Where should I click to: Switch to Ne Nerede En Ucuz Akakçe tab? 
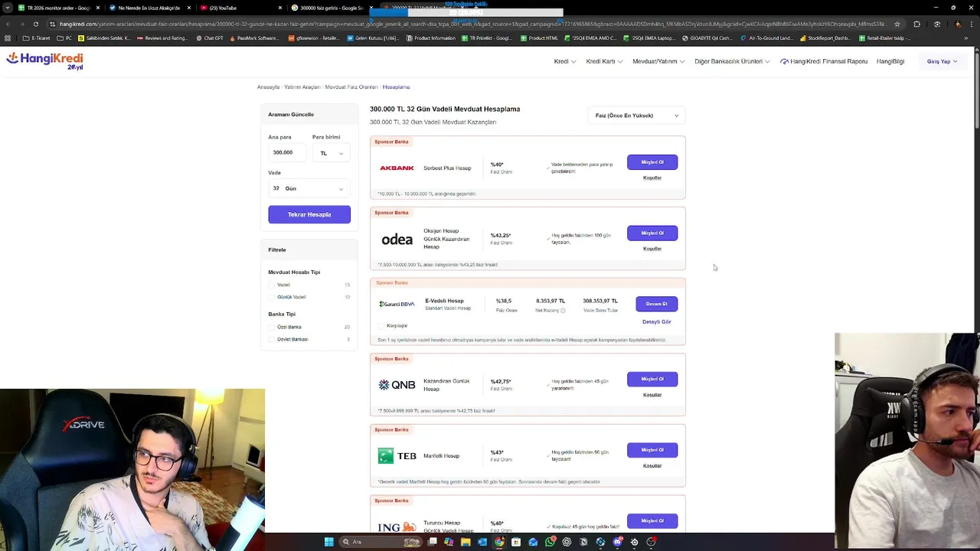(x=149, y=8)
